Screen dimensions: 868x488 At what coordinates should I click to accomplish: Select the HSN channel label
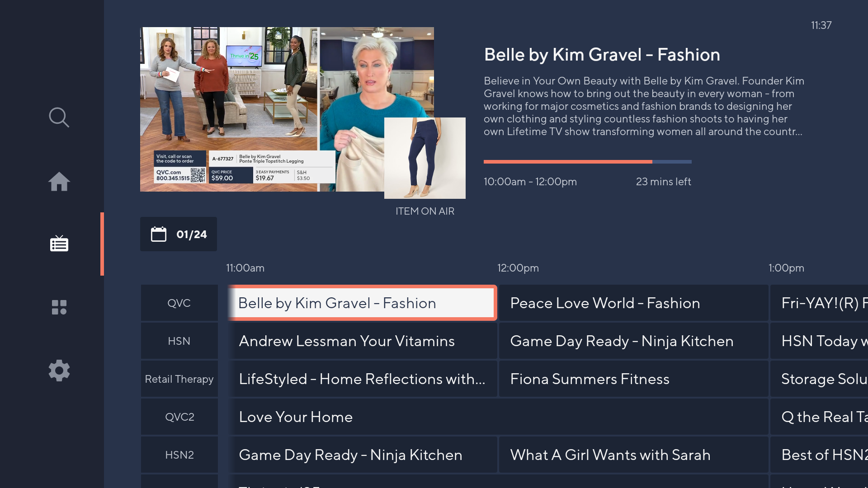coord(179,341)
